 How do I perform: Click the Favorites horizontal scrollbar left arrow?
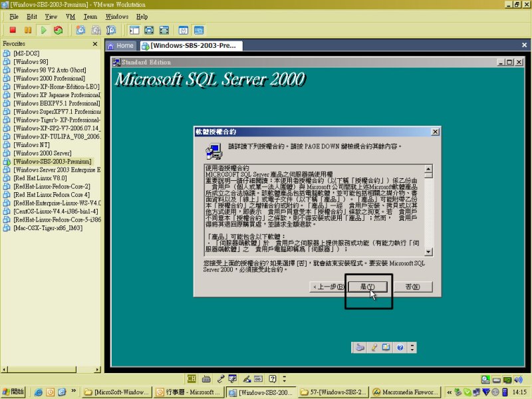pos(5,370)
